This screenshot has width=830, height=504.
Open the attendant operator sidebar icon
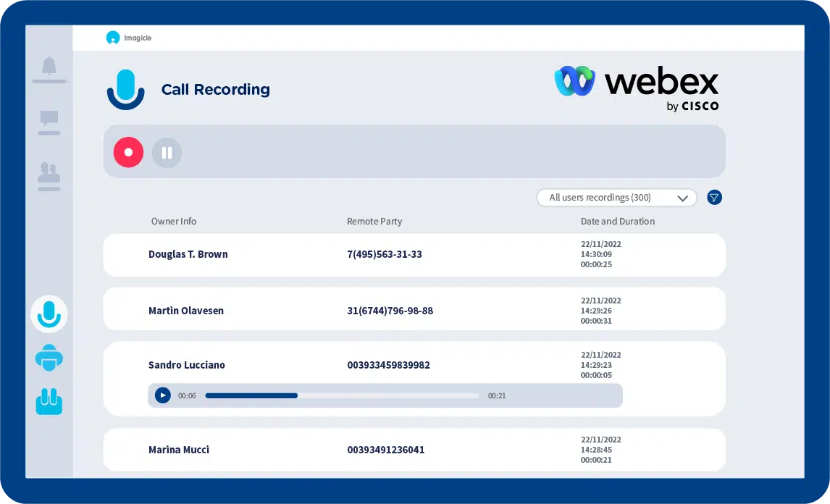click(49, 358)
